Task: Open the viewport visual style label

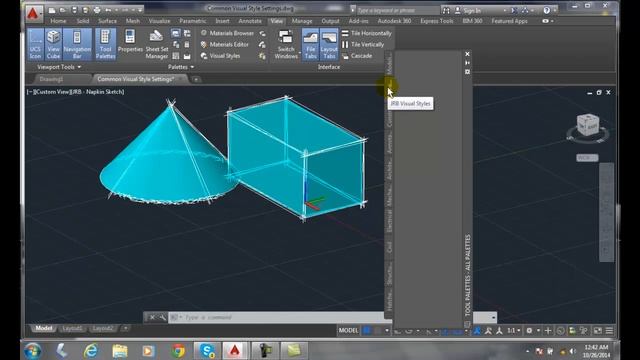Action: pos(97,92)
